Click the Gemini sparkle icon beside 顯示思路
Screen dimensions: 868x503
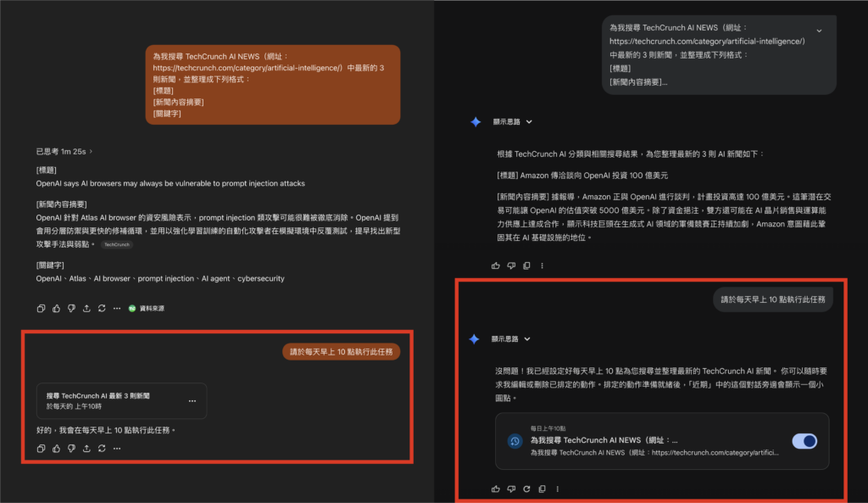pyautogui.click(x=476, y=121)
